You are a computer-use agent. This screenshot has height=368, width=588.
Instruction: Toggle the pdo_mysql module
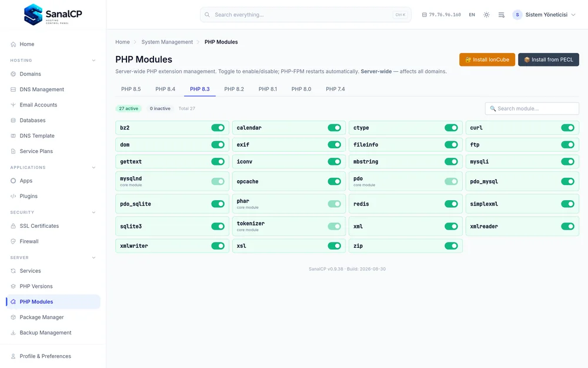(567, 181)
